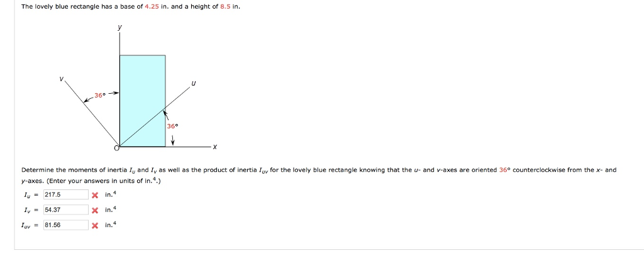The width and height of the screenshot is (644, 258).
Task: Click the downward arrow below the right 36° label
Action: (173, 140)
